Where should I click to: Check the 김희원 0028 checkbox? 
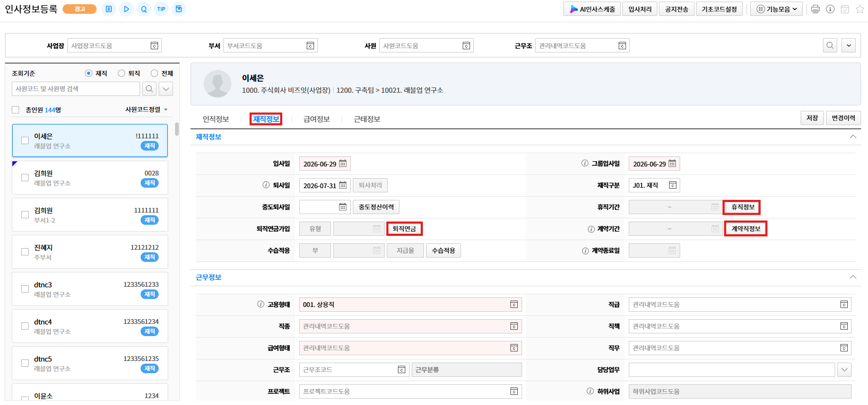pyautogui.click(x=25, y=178)
